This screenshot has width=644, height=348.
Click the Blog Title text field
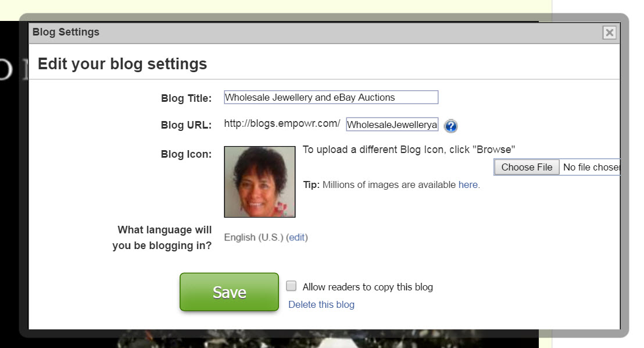(x=331, y=98)
